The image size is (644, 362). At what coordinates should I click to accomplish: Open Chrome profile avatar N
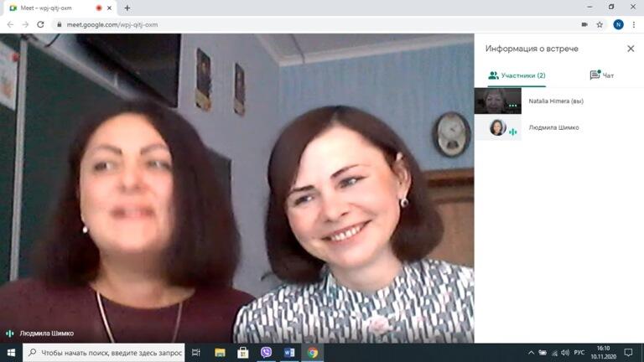618,24
